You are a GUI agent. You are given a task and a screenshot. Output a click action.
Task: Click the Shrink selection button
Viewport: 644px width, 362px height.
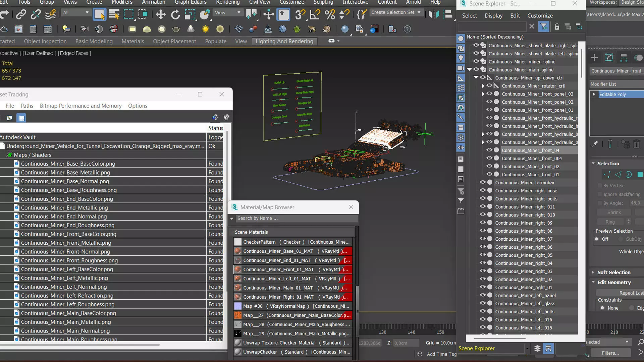(x=613, y=213)
